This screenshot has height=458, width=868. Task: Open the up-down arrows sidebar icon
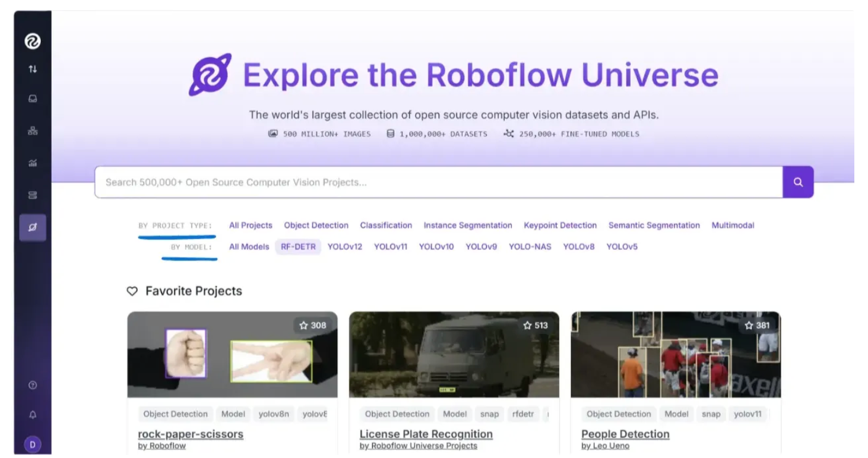tap(33, 69)
